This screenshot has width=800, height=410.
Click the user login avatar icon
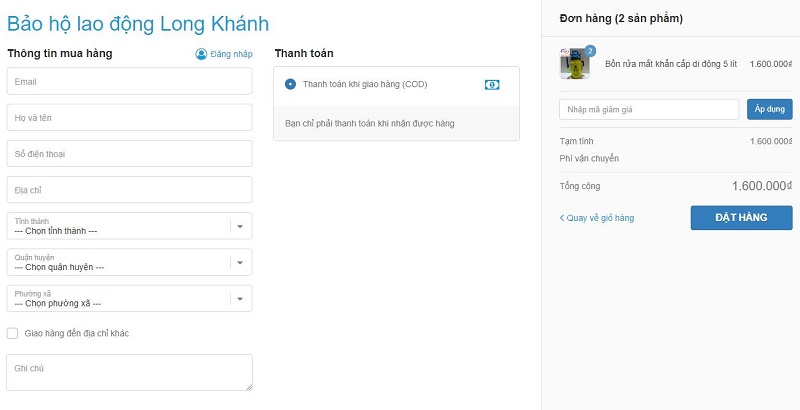pyautogui.click(x=201, y=54)
